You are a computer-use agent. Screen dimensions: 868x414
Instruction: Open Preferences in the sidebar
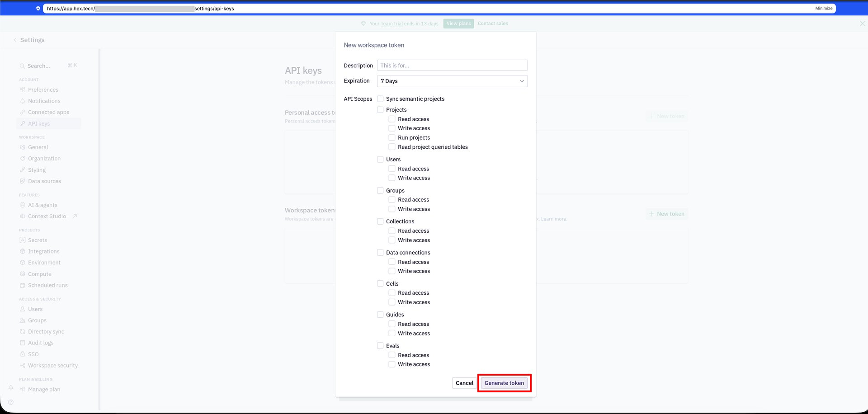coord(43,90)
